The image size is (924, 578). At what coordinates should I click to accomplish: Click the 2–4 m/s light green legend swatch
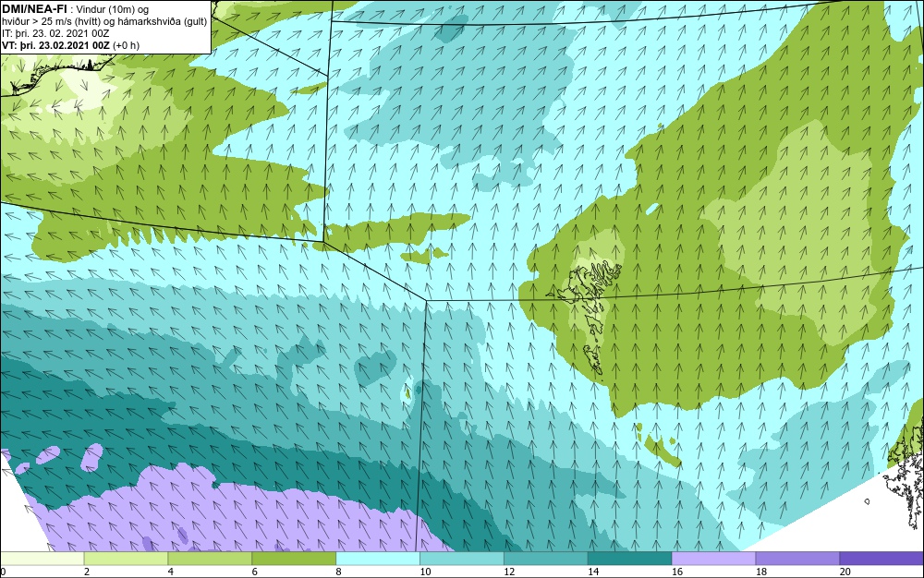126,558
